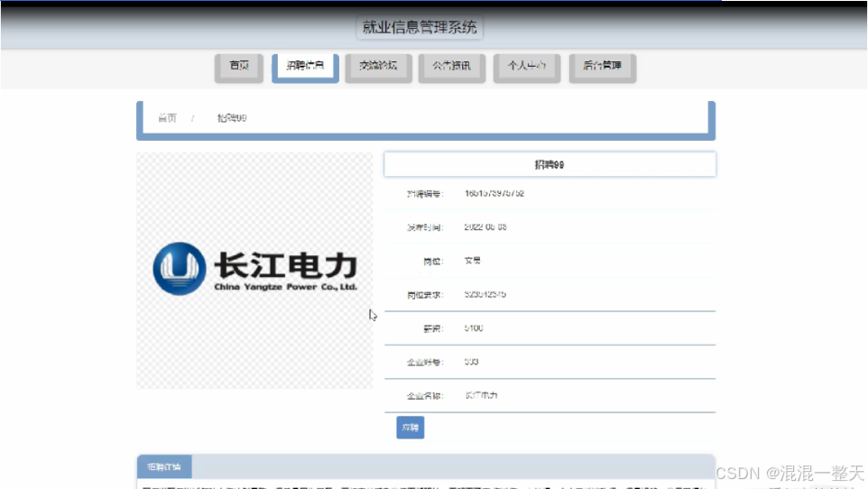The height and width of the screenshot is (489, 868).
Task: Click the 企业账号 value 333
Action: (471, 362)
